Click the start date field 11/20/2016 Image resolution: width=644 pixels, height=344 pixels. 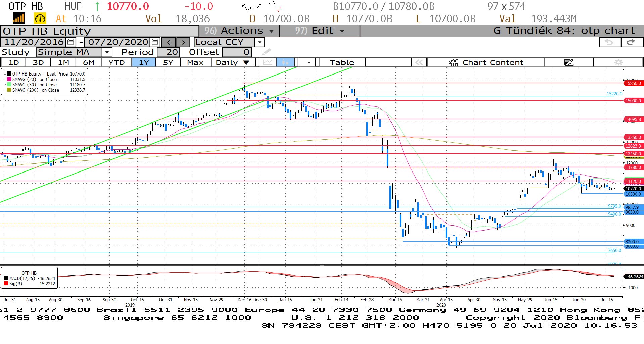point(34,42)
